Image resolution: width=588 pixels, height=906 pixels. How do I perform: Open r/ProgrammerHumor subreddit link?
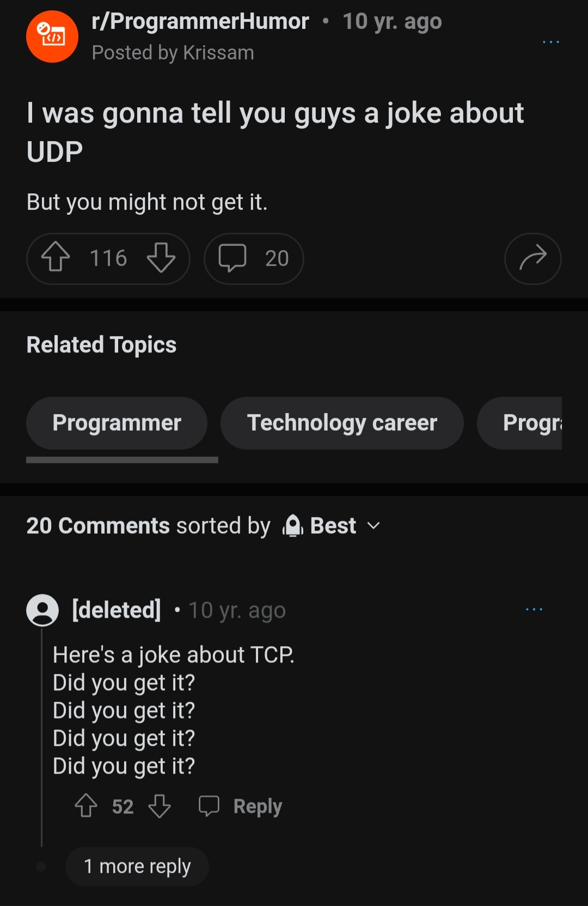pos(200,22)
